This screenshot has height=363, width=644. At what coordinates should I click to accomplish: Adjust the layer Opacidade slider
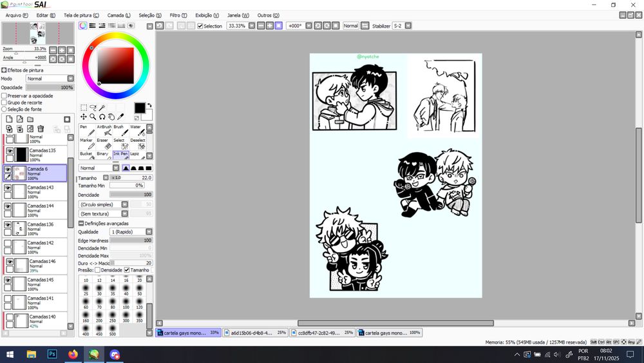point(50,88)
